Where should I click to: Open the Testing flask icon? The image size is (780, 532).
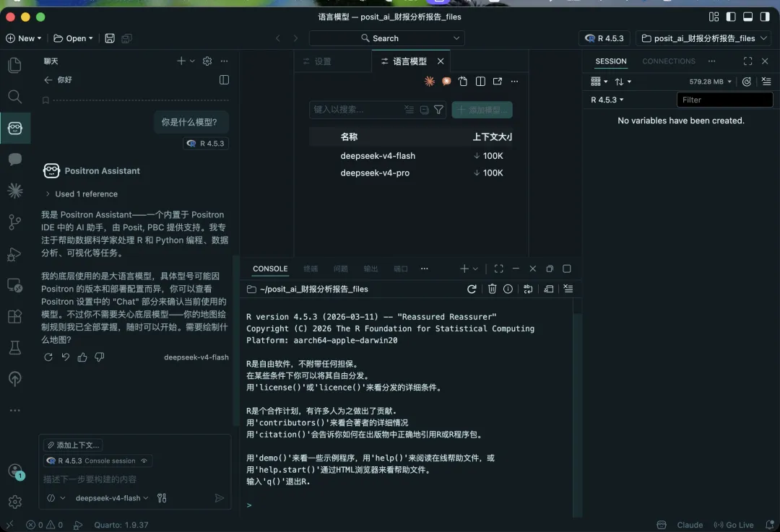pos(15,348)
